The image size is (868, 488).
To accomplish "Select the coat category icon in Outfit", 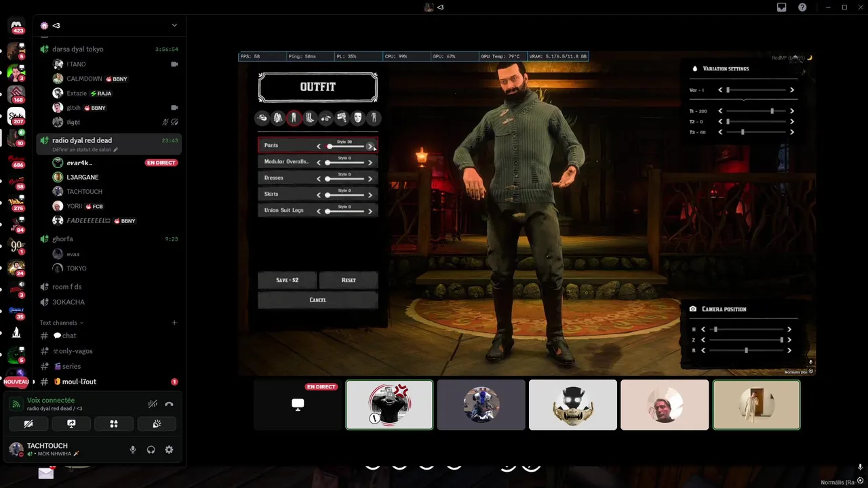I will click(x=278, y=118).
